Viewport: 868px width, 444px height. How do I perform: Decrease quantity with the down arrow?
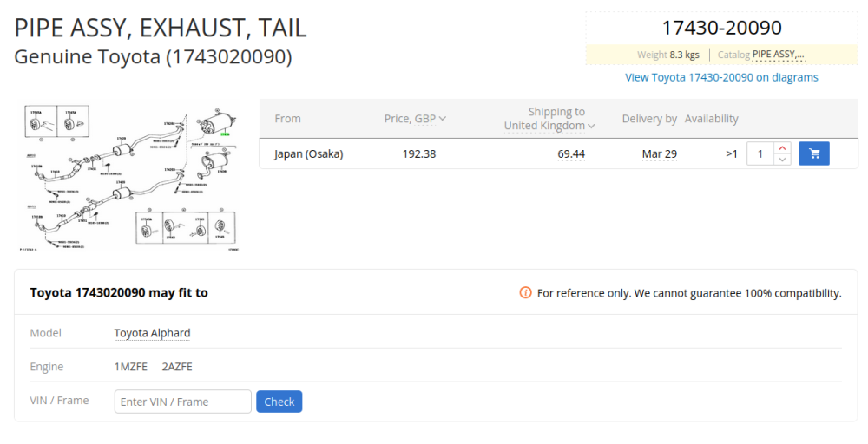coord(782,160)
